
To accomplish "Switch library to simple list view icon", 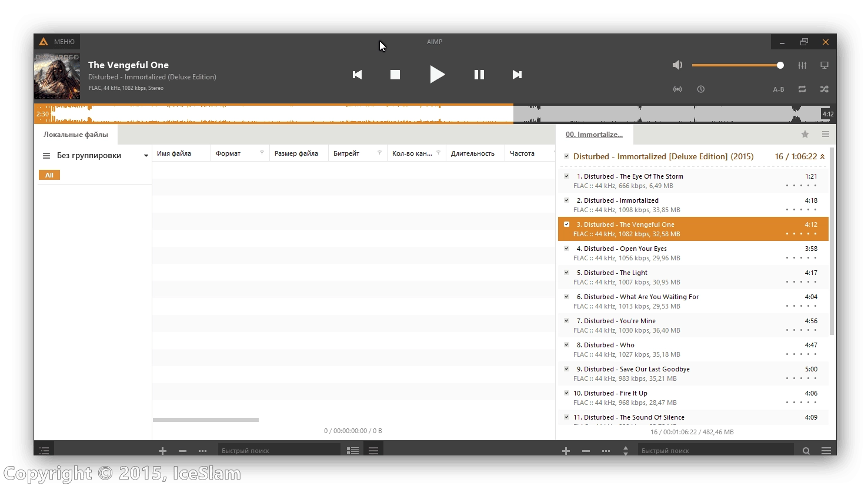I will tap(373, 451).
